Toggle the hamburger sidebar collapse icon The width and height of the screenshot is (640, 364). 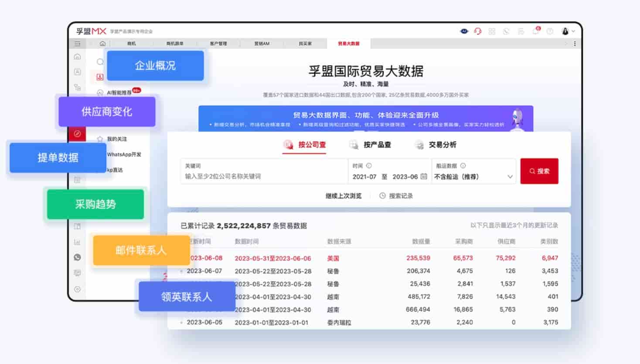pyautogui.click(x=78, y=44)
